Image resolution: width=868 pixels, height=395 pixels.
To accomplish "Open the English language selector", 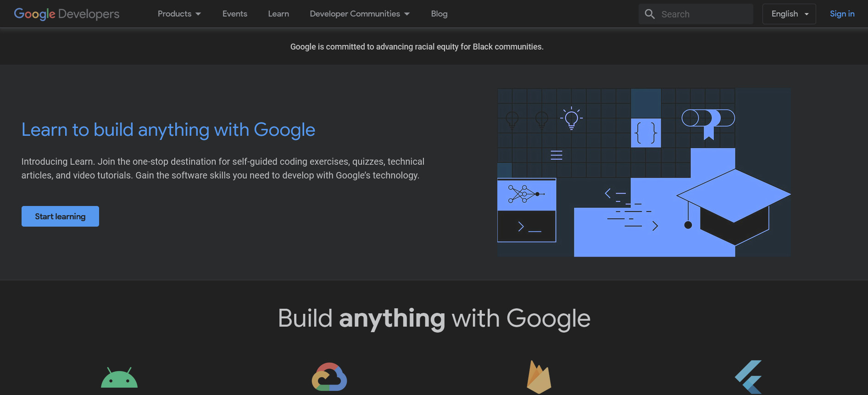I will click(789, 14).
